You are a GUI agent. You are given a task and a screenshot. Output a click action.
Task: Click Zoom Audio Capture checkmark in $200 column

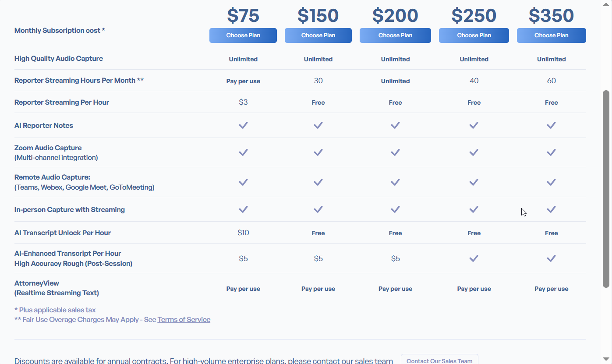click(x=395, y=152)
